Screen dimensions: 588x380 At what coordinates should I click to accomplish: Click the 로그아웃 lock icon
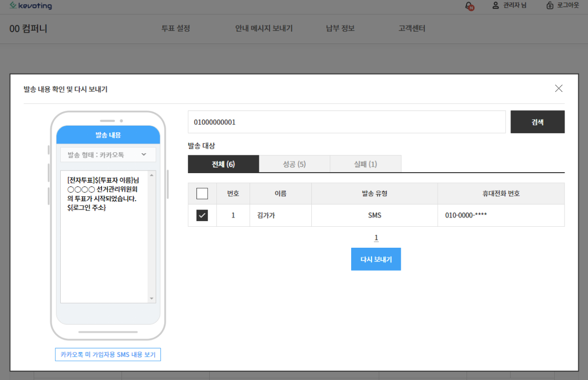click(x=550, y=6)
